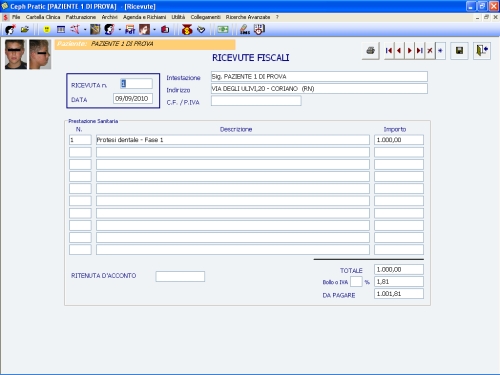Click the RICEVUTE FISCALI heading
Image resolution: width=500 pixels, height=375 pixels.
(251, 58)
